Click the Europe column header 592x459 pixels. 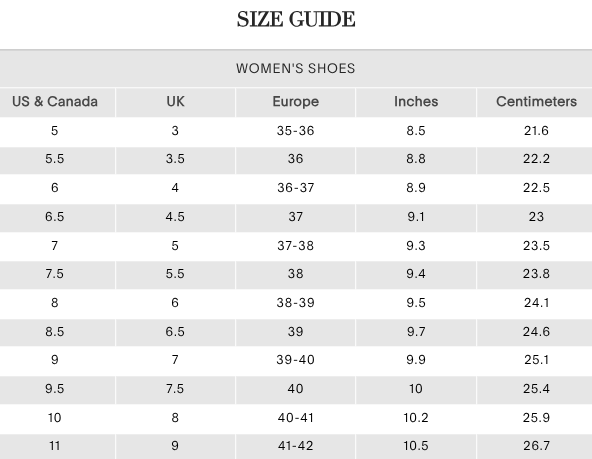pyautogui.click(x=296, y=102)
